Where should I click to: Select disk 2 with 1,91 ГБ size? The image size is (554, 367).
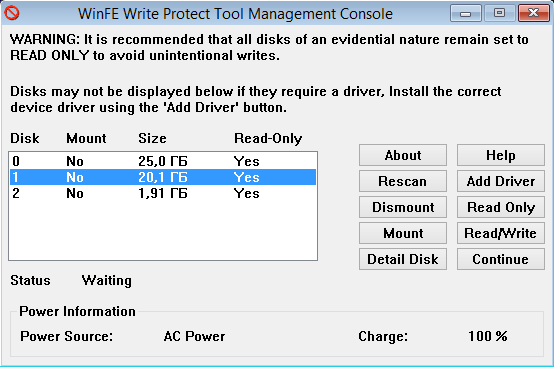163,193
